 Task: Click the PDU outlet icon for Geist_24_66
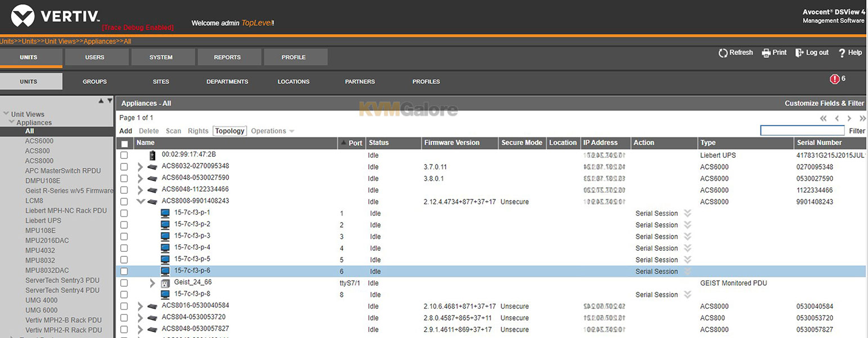click(x=165, y=283)
